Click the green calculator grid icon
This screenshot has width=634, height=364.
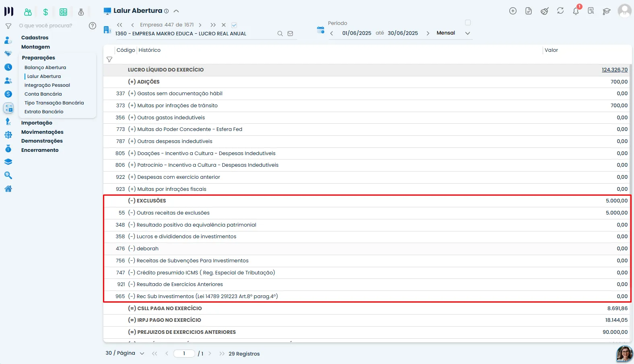pyautogui.click(x=63, y=12)
